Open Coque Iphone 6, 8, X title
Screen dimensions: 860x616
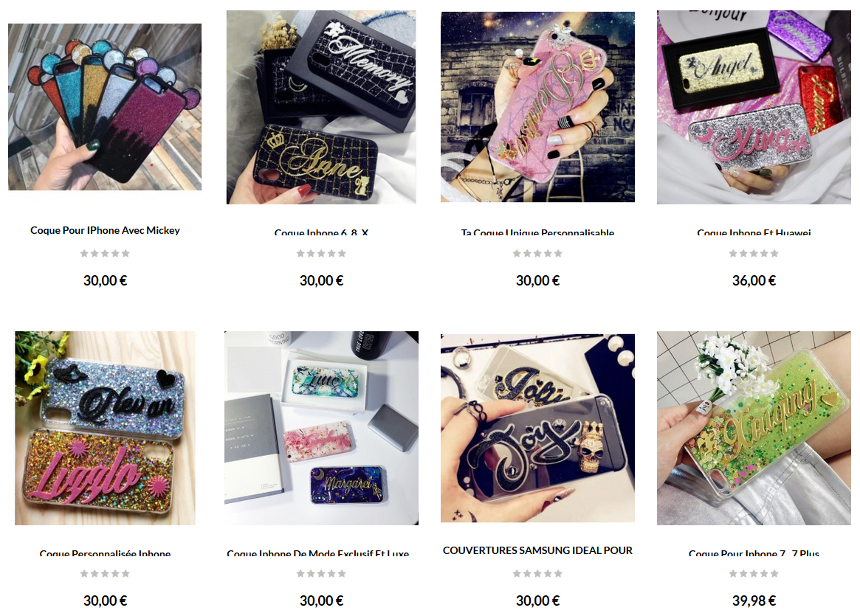[321, 232]
